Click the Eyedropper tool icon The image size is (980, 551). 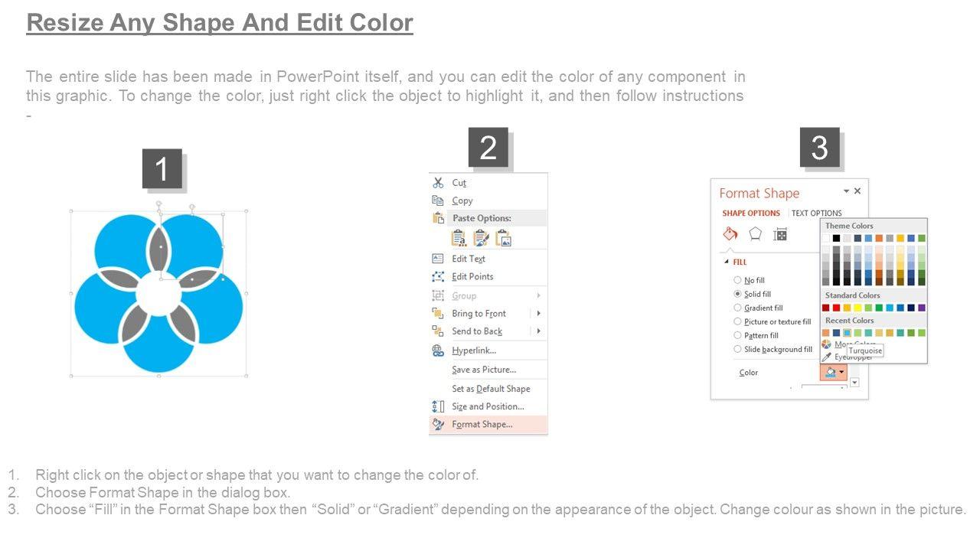point(827,357)
